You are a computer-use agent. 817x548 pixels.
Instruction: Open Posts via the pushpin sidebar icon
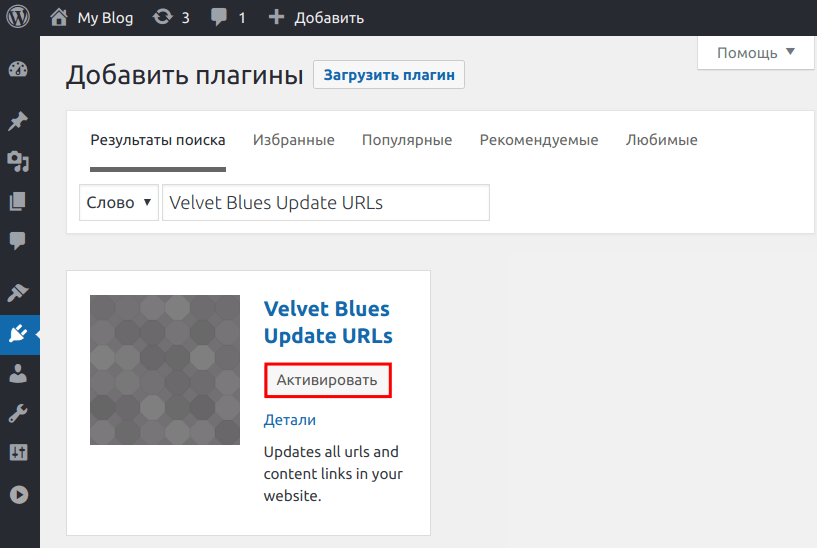pyautogui.click(x=18, y=121)
